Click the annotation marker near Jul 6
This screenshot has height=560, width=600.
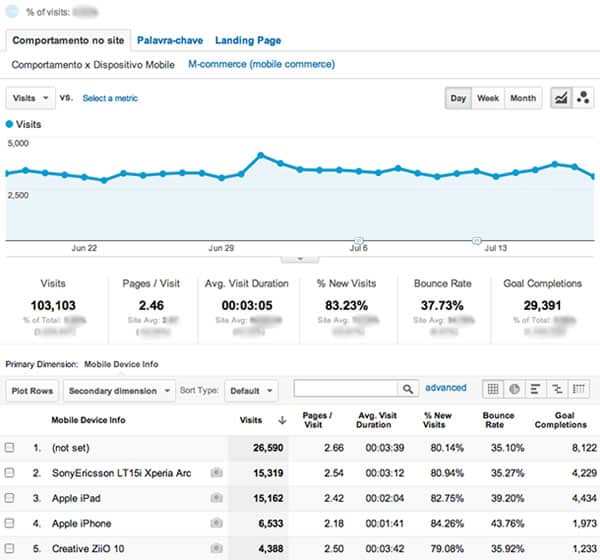[x=359, y=240]
